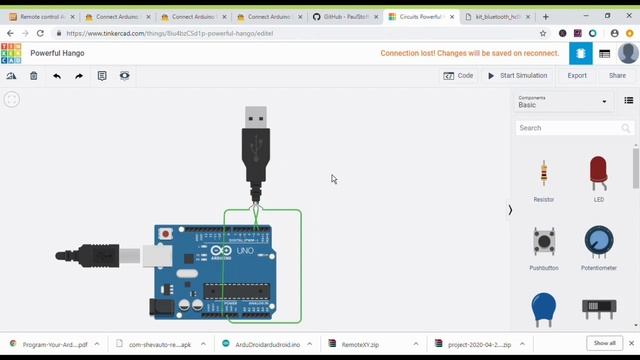Viewport: 640px width, 360px height.
Task: Click the Share button
Action: [617, 76]
